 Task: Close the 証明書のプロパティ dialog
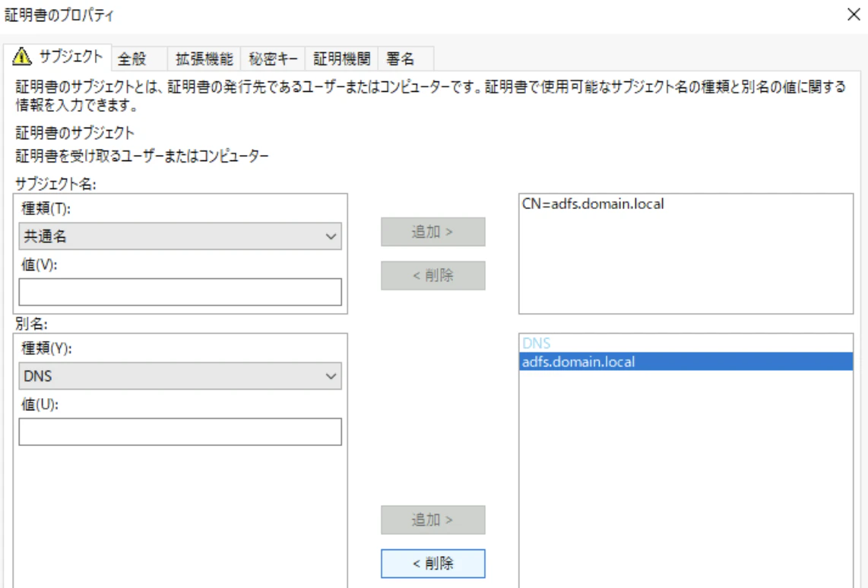point(854,14)
